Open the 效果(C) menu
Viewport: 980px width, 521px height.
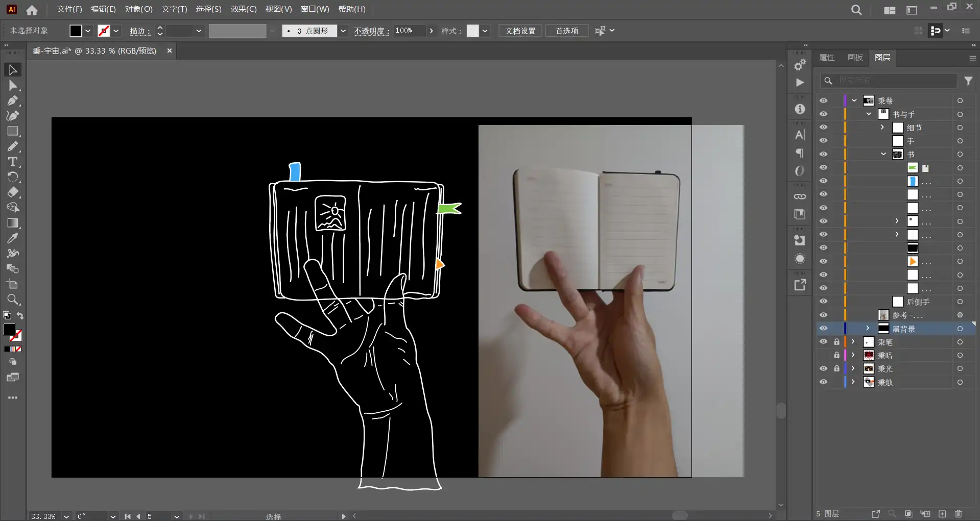click(x=243, y=9)
